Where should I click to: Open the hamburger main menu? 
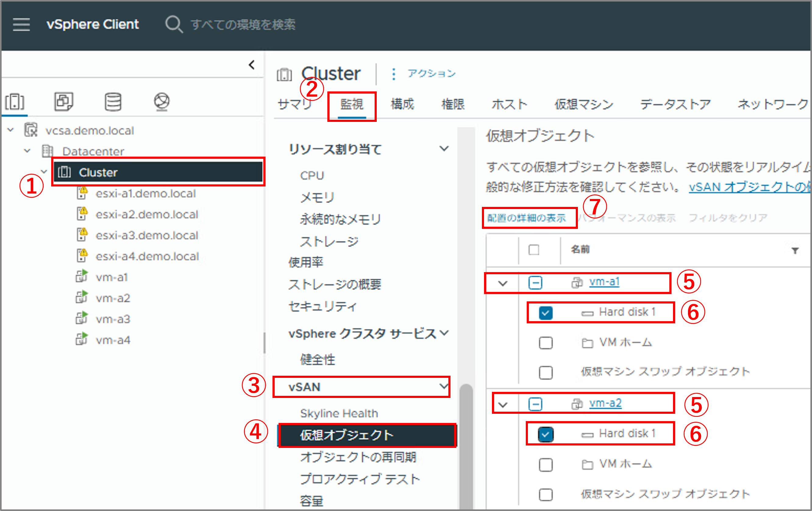[x=21, y=25]
